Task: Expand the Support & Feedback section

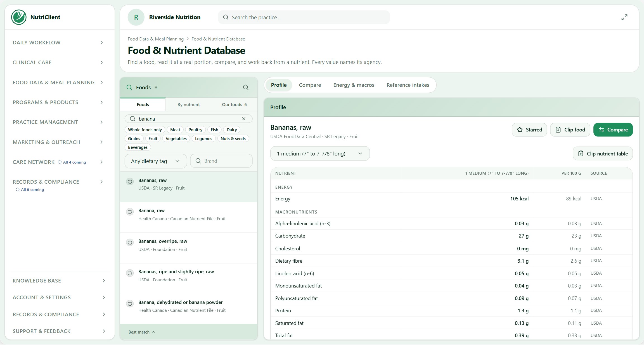Action: point(59,331)
